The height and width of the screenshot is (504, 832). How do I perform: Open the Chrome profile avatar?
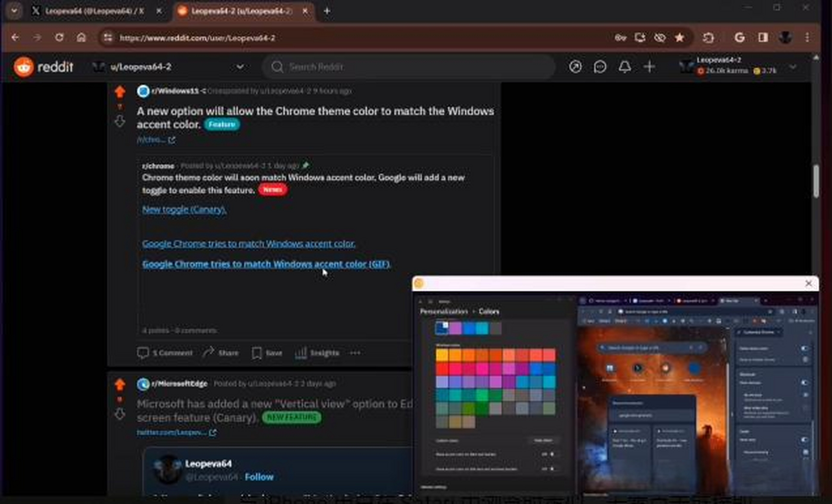click(785, 38)
